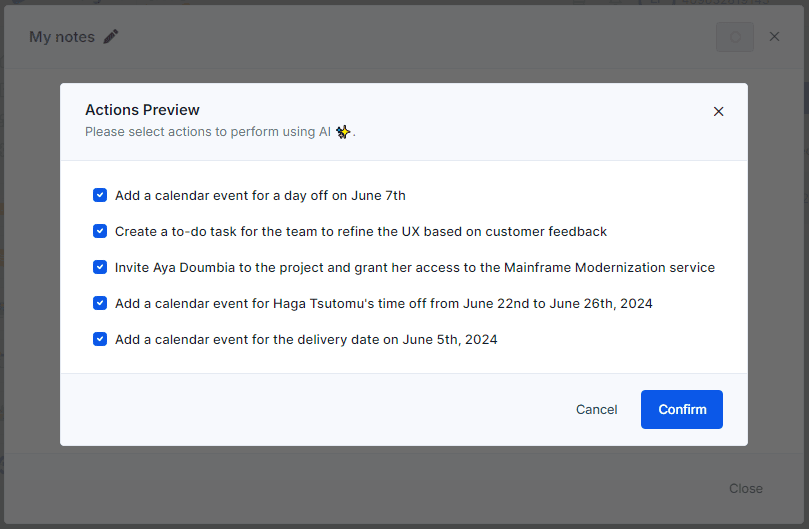The height and width of the screenshot is (529, 809).
Task: Confirm the selected AI actions
Action: point(682,409)
